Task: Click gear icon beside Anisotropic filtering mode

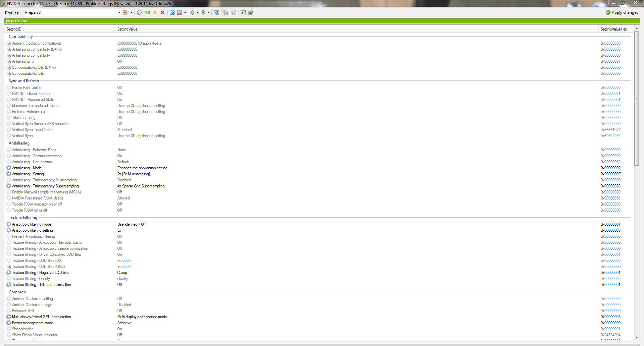Action: point(9,224)
